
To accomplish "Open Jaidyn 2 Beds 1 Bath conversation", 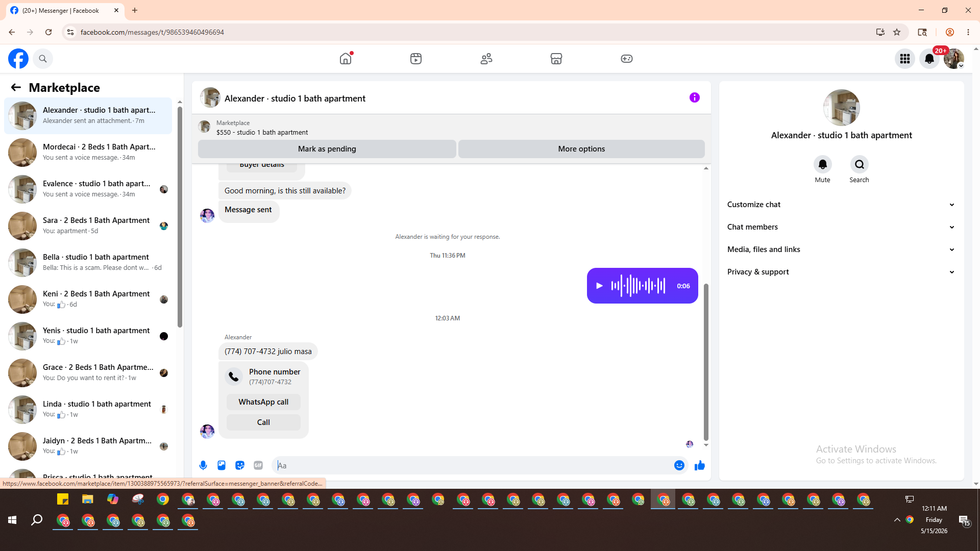I will pos(88,446).
